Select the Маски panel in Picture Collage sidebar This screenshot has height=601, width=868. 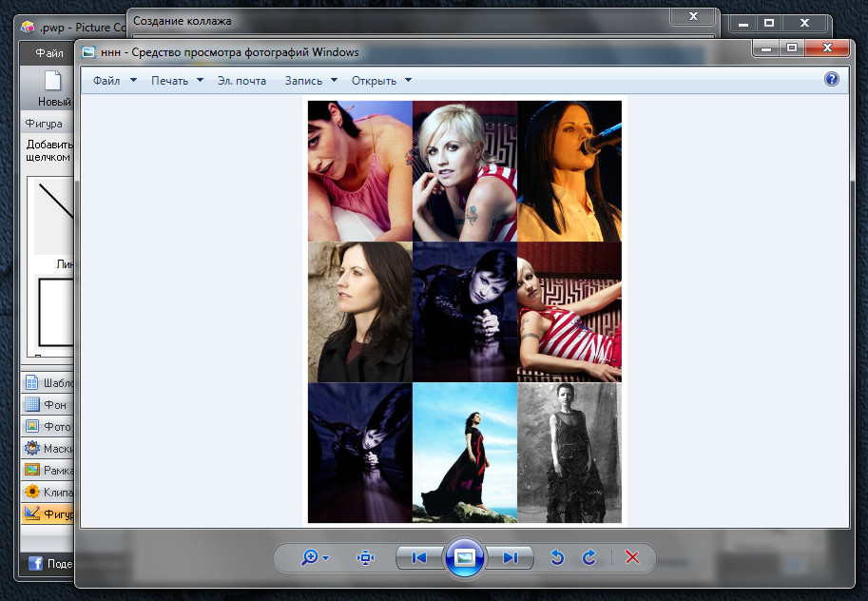pos(47,449)
